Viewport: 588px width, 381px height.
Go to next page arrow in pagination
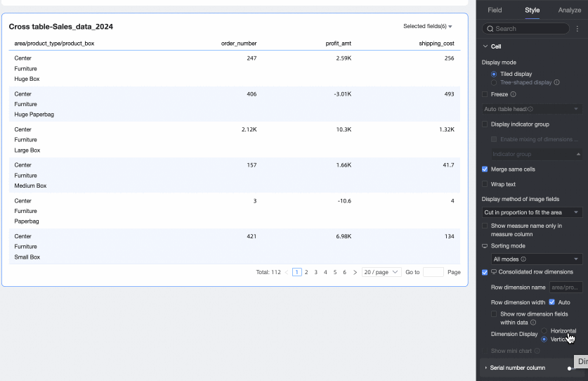[x=355, y=272]
